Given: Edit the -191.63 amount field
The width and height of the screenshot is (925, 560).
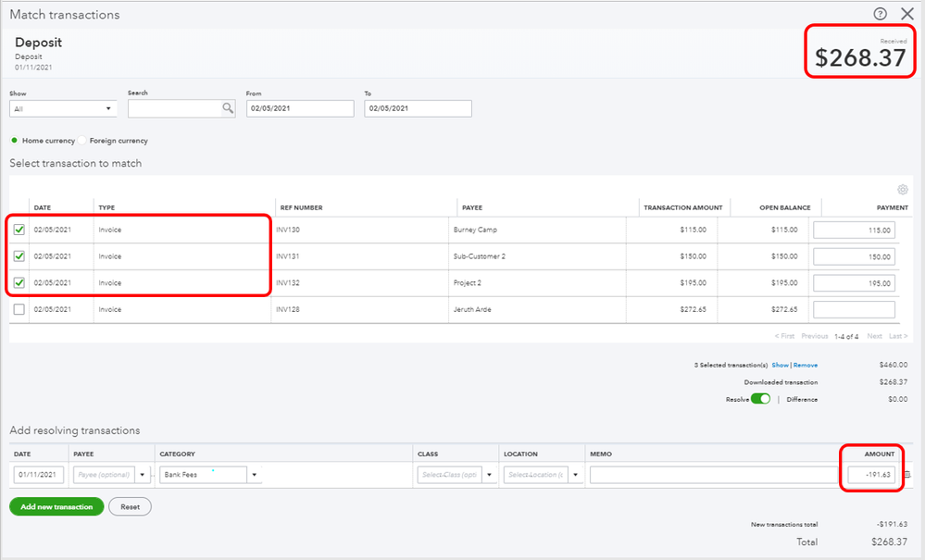Looking at the screenshot, I should [871, 475].
